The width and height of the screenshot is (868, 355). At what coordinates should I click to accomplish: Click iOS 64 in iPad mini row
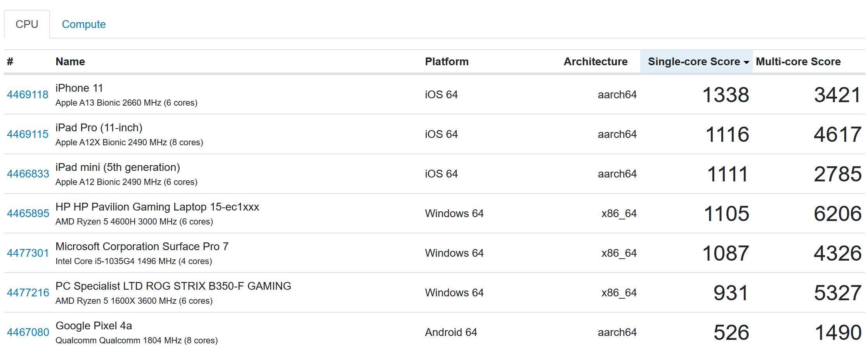click(x=441, y=174)
